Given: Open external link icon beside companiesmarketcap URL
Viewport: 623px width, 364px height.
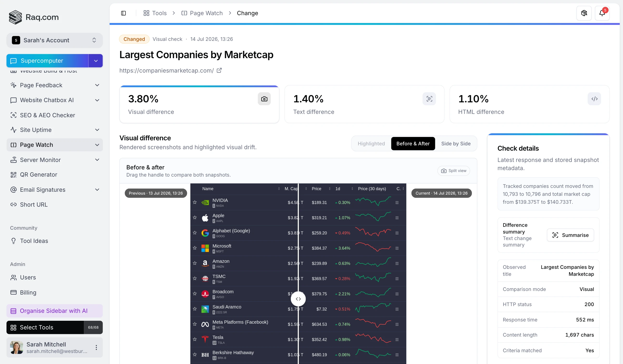Looking at the screenshot, I should [x=219, y=70].
